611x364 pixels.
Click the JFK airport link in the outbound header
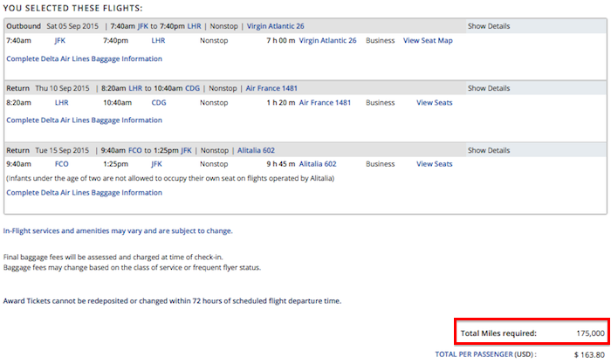tap(142, 26)
